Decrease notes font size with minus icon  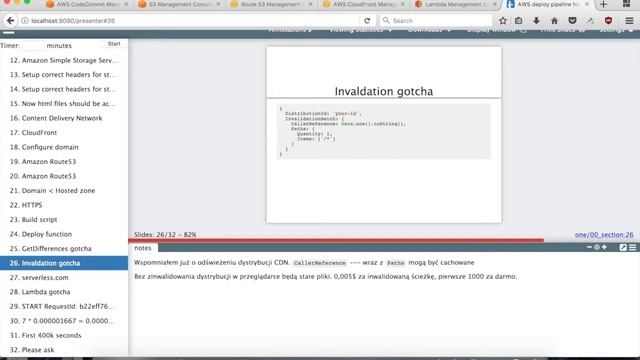589,247
